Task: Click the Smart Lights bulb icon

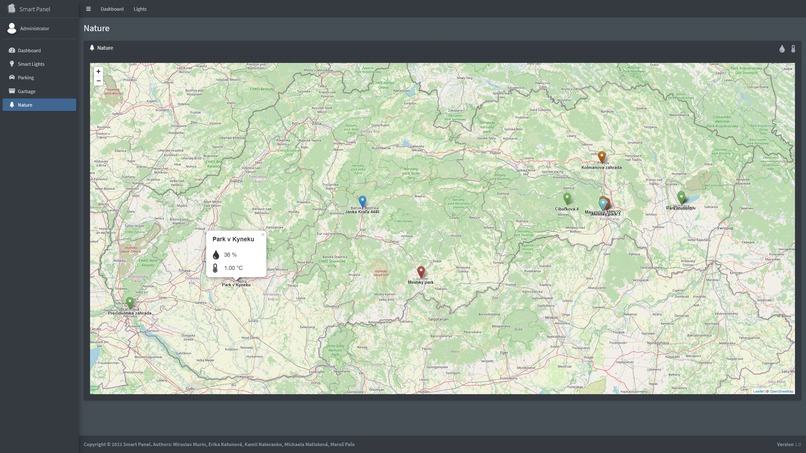Action: pos(12,64)
